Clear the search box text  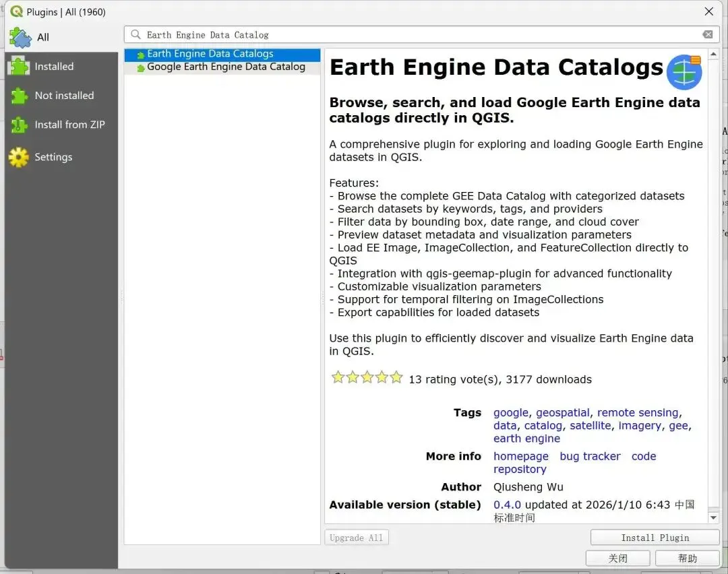click(707, 34)
